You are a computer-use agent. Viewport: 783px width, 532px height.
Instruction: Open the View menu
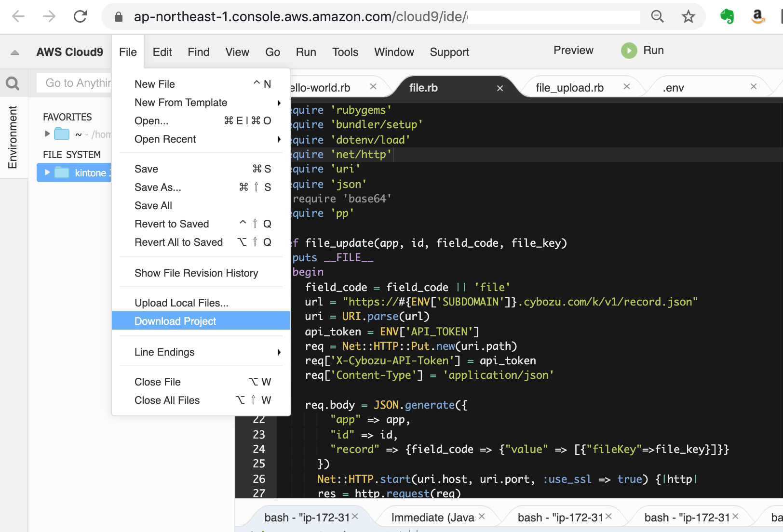point(237,52)
